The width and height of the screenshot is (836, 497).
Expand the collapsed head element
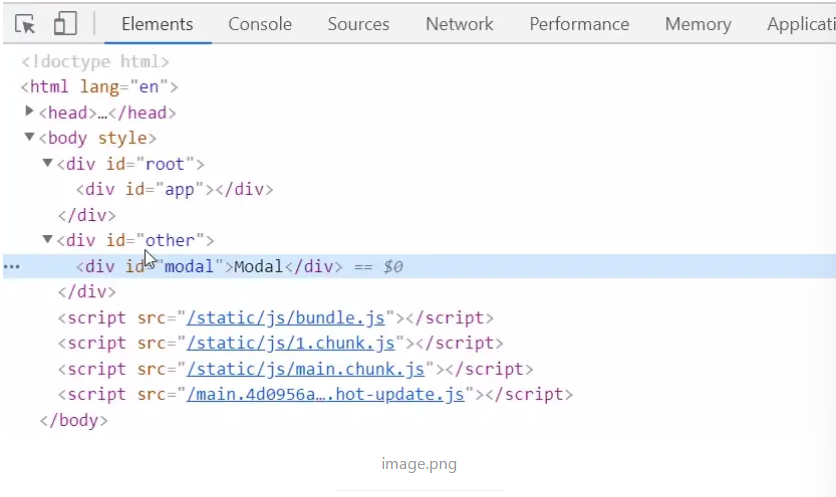[x=30, y=111]
